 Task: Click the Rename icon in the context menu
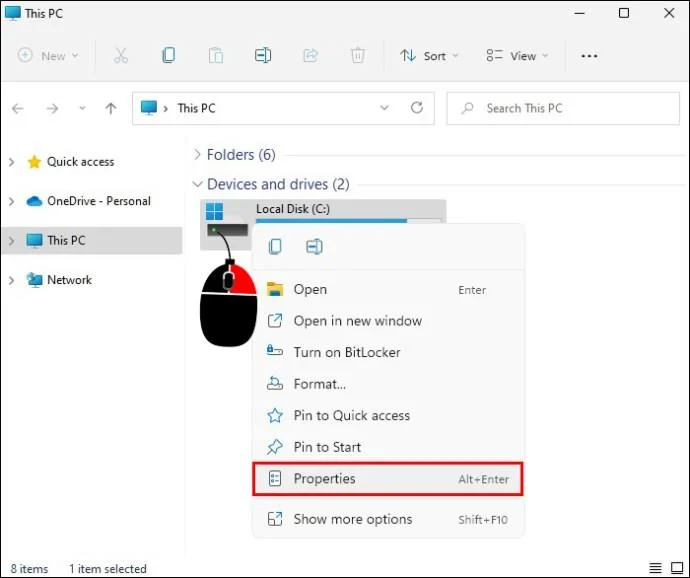(314, 247)
